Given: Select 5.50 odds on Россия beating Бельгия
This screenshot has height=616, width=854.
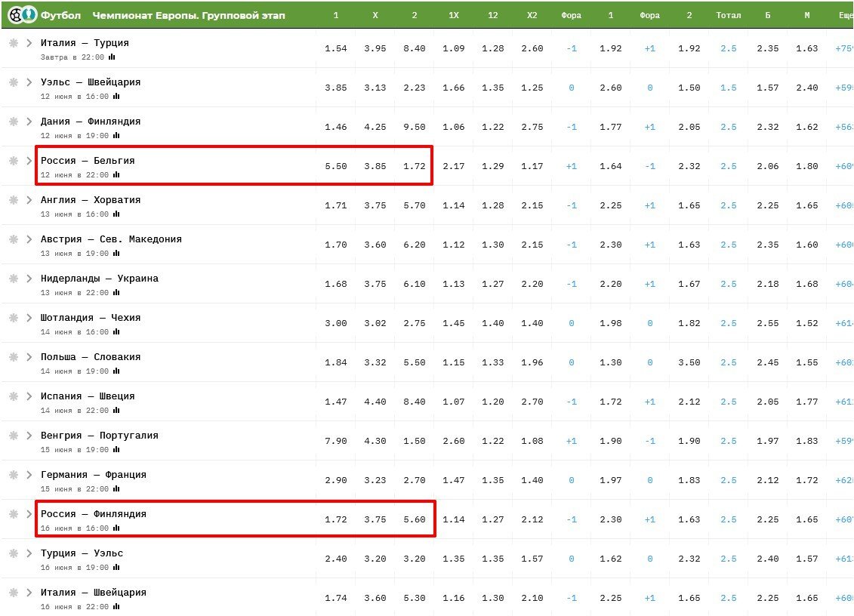Looking at the screenshot, I should [x=336, y=166].
